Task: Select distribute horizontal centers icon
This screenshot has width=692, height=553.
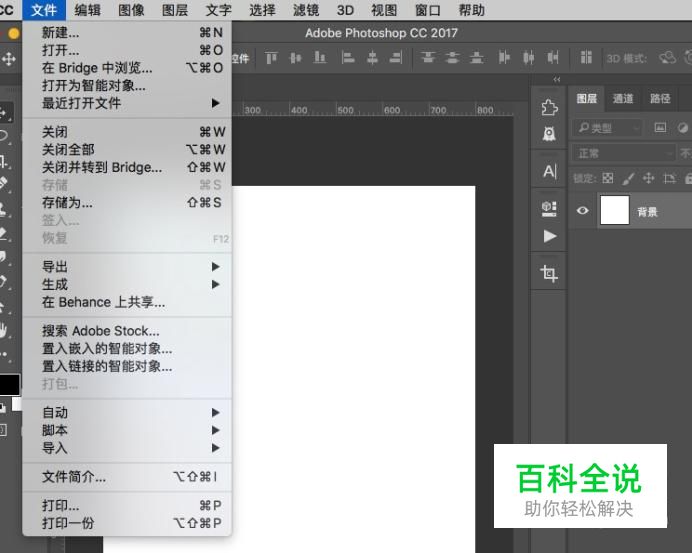Action: (x=528, y=57)
